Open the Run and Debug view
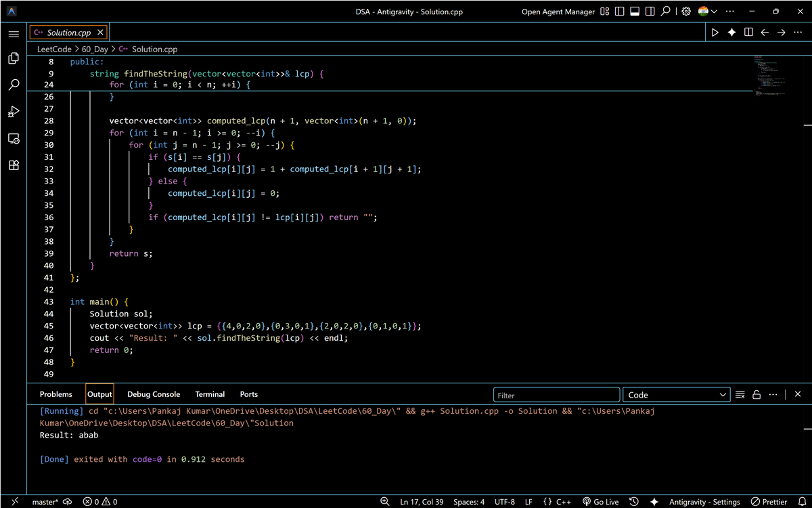This screenshot has width=812, height=508. pos(14,112)
